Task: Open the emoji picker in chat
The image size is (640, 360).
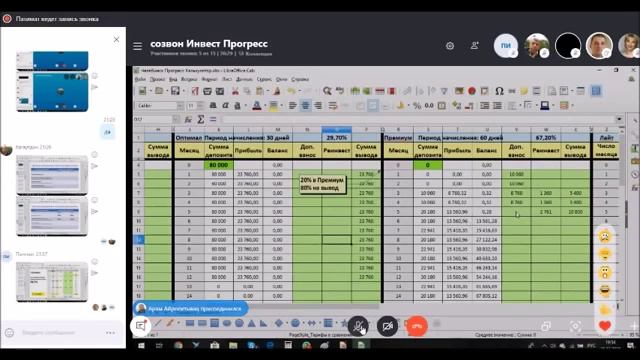Action: coord(10,333)
